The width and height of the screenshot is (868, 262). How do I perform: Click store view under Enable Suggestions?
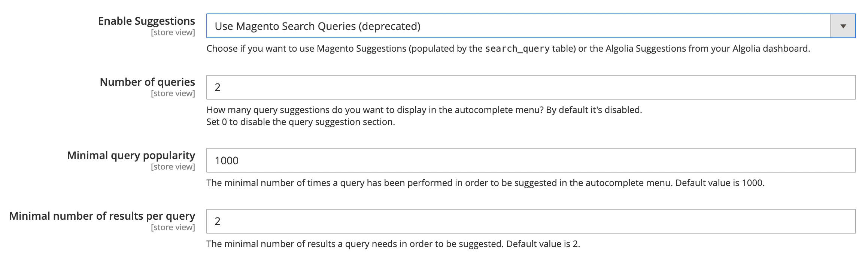click(173, 33)
